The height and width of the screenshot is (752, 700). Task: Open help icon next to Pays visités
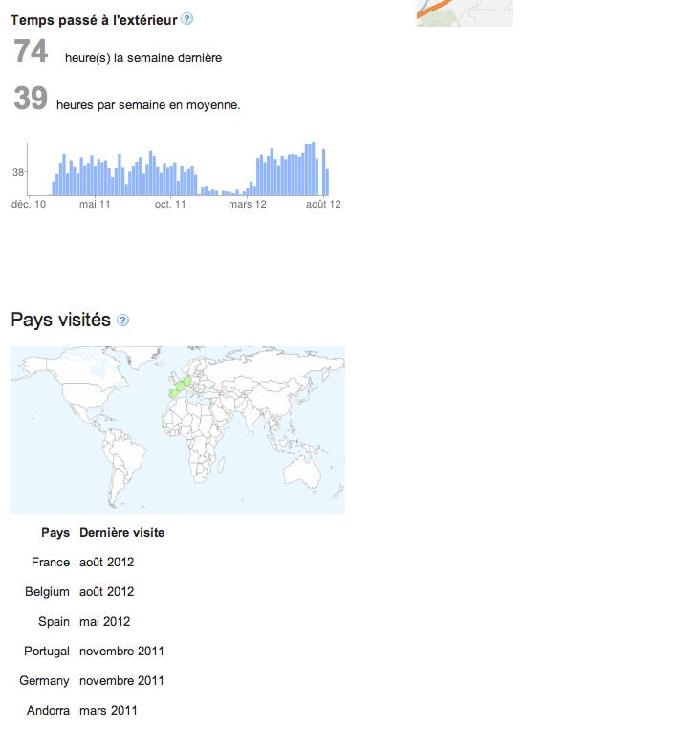tap(122, 320)
